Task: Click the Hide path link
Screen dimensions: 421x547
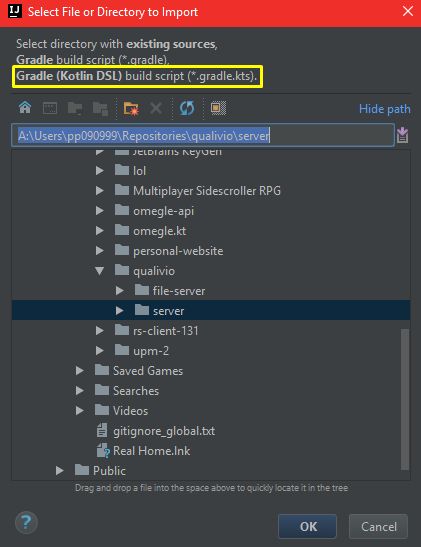Action: tap(385, 109)
